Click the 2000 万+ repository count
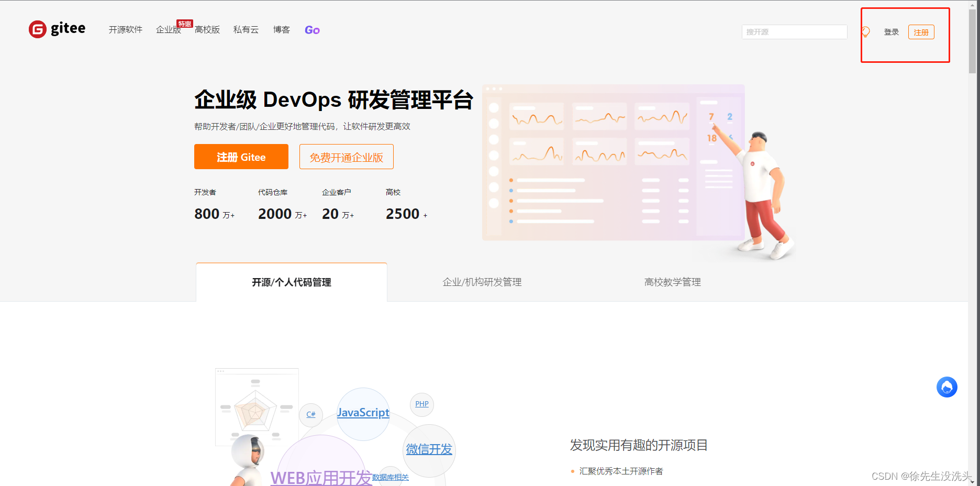980x486 pixels. (x=283, y=214)
